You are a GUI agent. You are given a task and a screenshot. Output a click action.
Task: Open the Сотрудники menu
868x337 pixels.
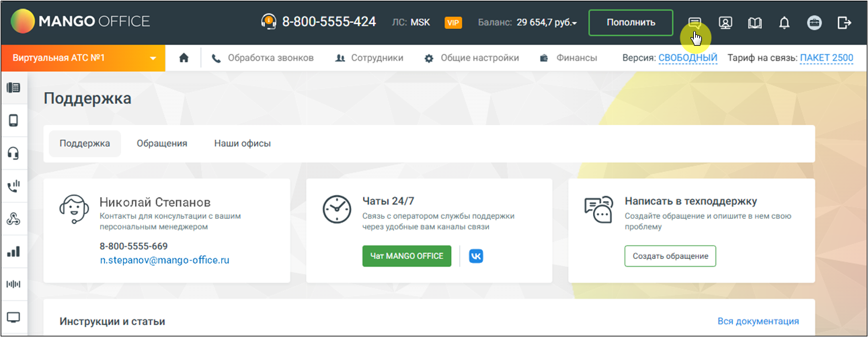[x=369, y=58]
